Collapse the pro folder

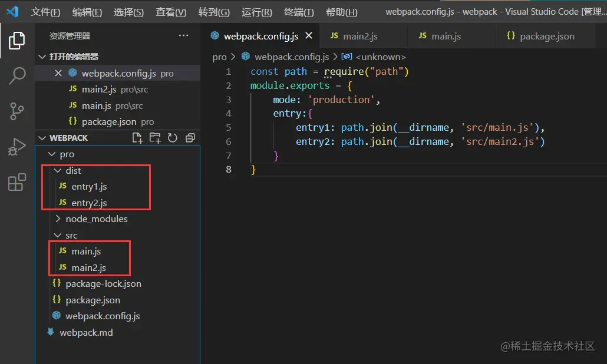click(118, 154)
